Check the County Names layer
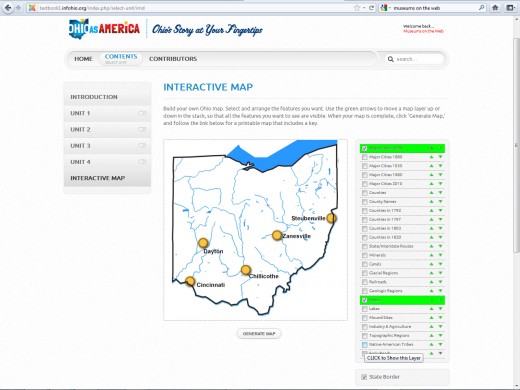Screen dimensions: 520x390 [365, 202]
